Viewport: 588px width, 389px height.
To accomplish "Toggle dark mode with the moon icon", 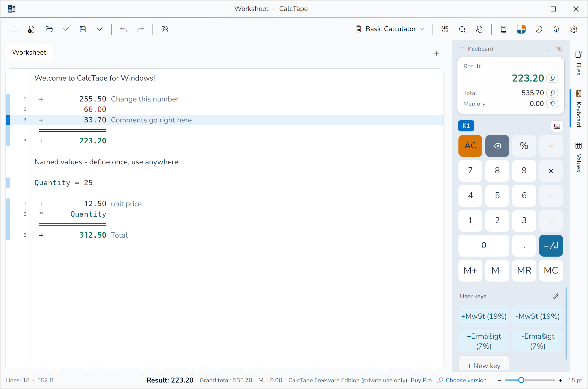I will coord(539,29).
